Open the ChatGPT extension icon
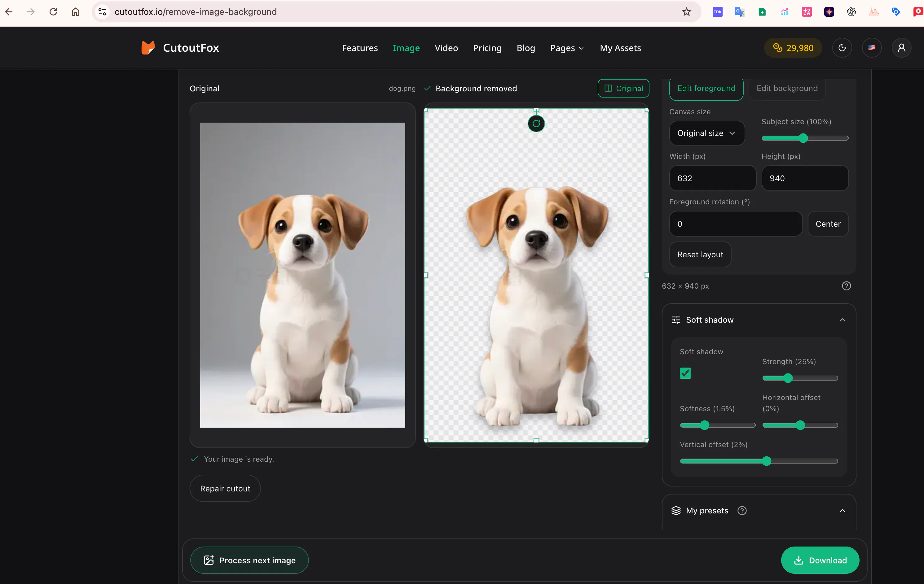Viewport: 924px width, 584px height. click(851, 12)
